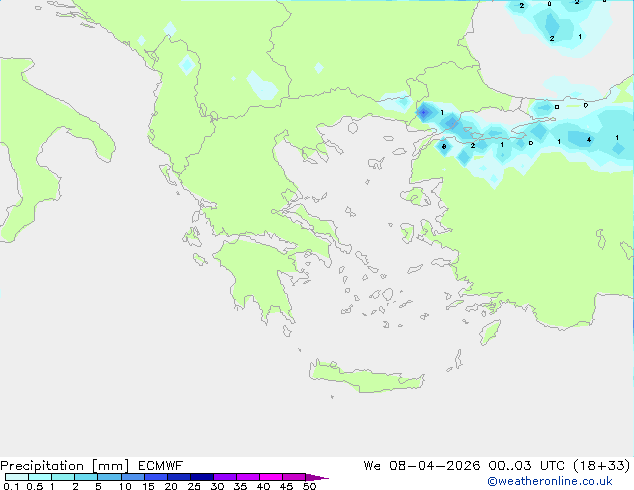The height and width of the screenshot is (490, 634).
Task: Click the '00..03 UTC' time text
Action: coord(526,466)
